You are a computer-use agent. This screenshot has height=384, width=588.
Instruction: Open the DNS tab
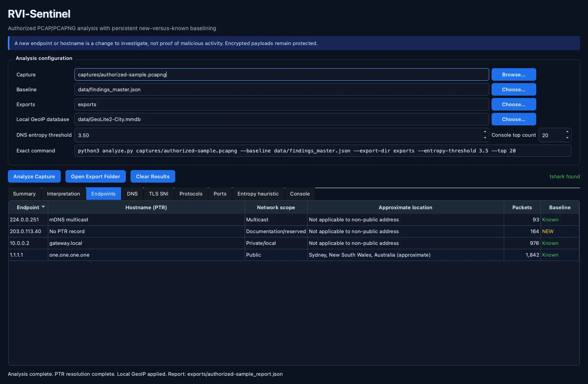click(x=132, y=194)
